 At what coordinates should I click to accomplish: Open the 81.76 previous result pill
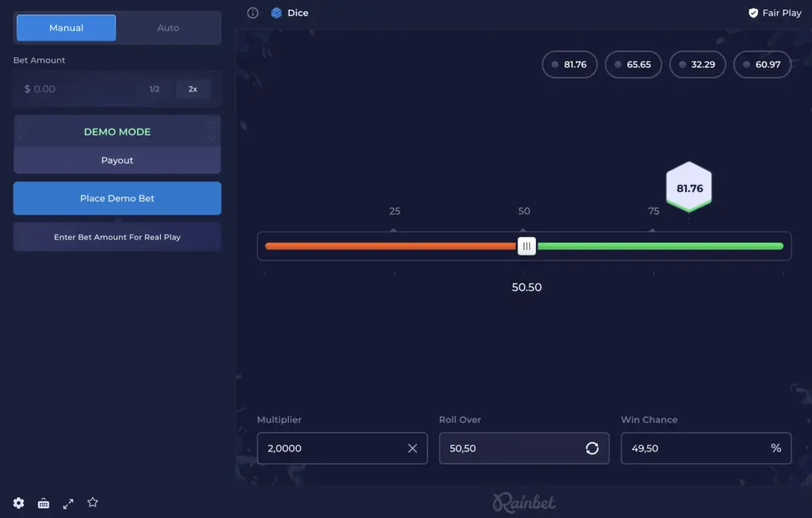569,64
